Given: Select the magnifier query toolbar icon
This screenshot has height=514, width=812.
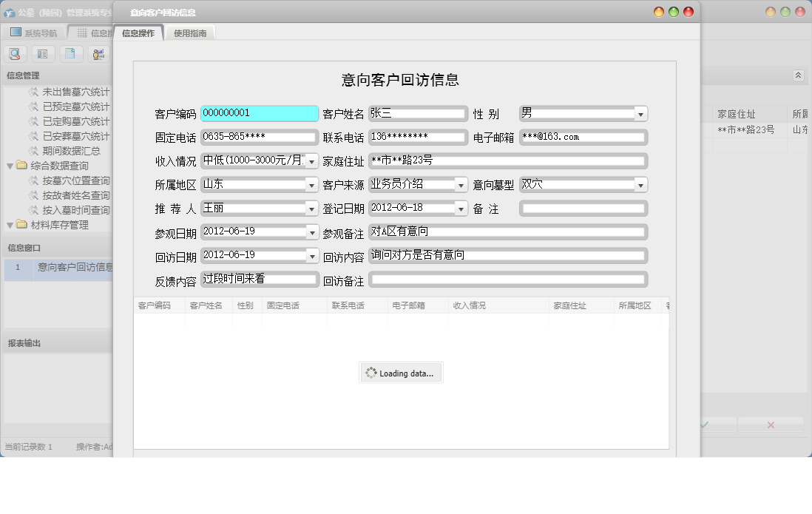Looking at the screenshot, I should coord(16,53).
